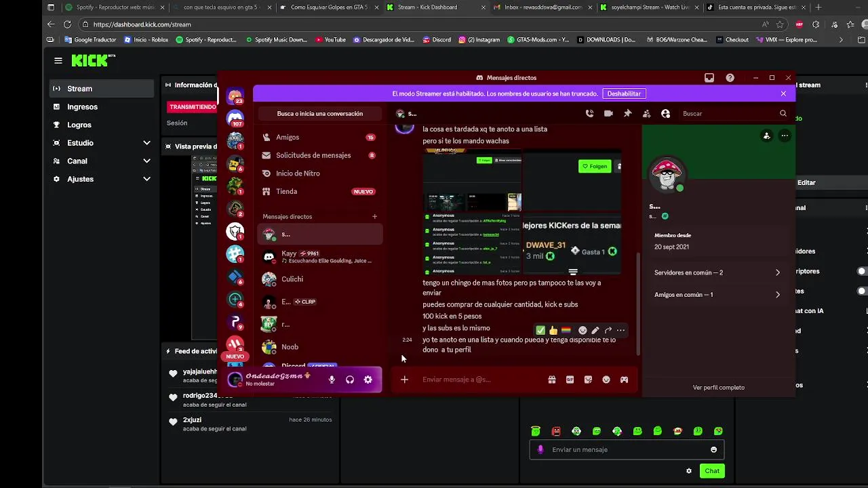Open the emoji picker in Discord message bar
Screen dimensions: 868x488
pos(606,380)
